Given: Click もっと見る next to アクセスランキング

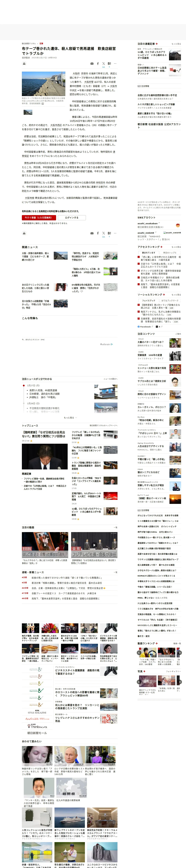Looking at the screenshot, I should [176, 247].
